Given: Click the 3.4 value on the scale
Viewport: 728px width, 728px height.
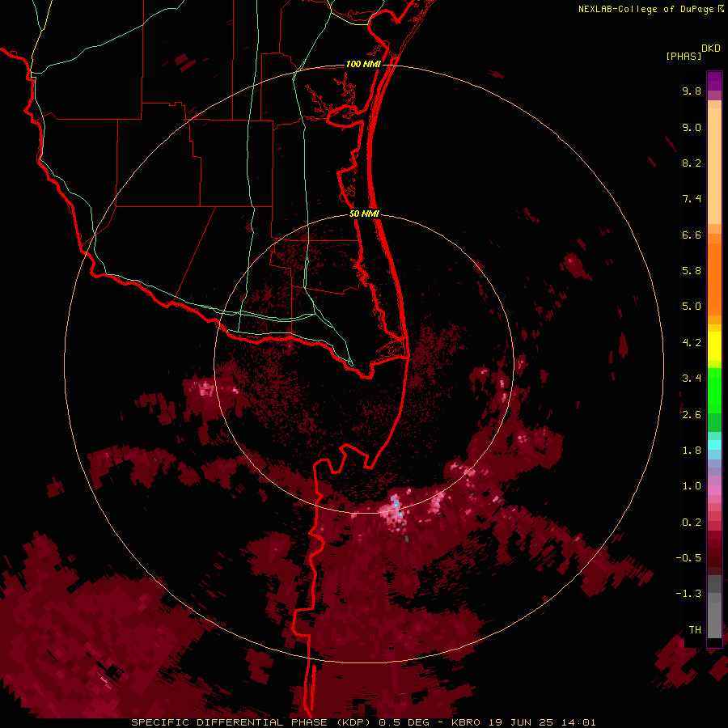Looking at the screenshot, I should 692,379.
